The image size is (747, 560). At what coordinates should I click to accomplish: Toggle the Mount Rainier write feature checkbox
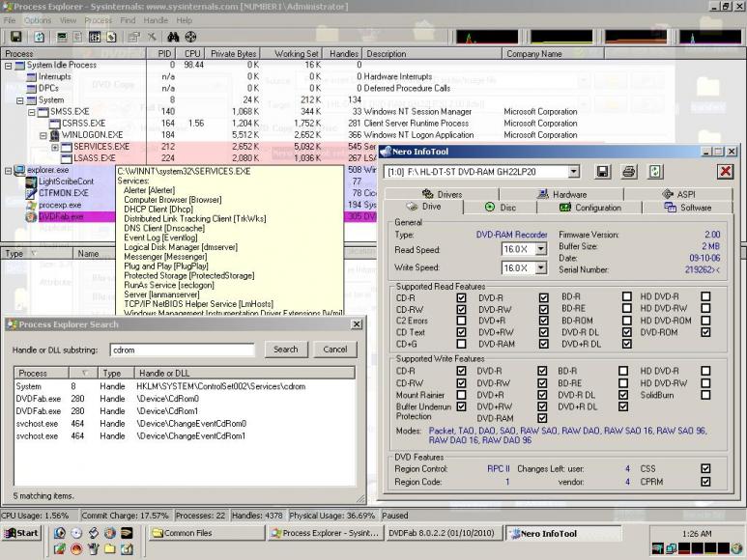tap(461, 395)
